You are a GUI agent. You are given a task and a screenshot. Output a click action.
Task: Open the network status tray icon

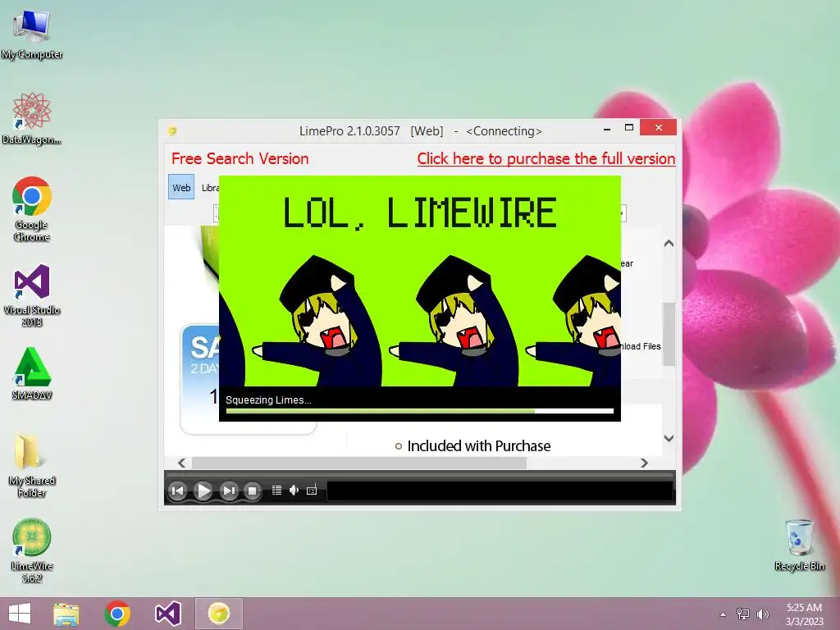tap(743, 614)
